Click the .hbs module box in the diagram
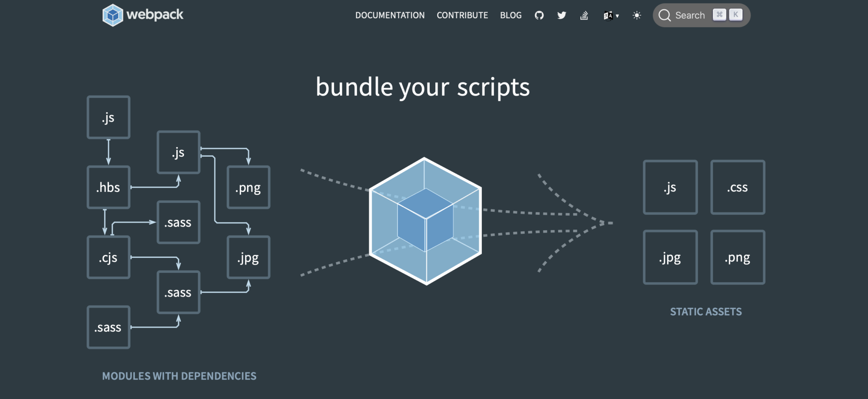The image size is (868, 399). point(108,187)
